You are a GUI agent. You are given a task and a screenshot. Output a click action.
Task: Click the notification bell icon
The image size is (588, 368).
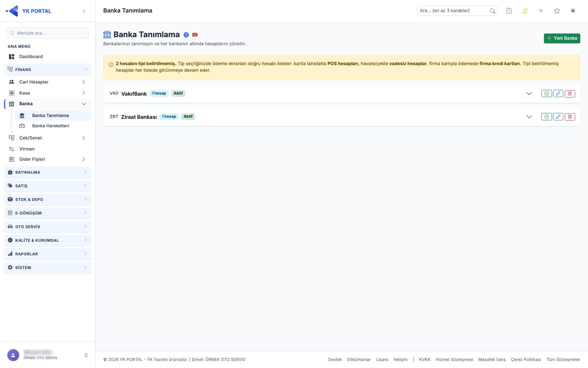point(525,11)
